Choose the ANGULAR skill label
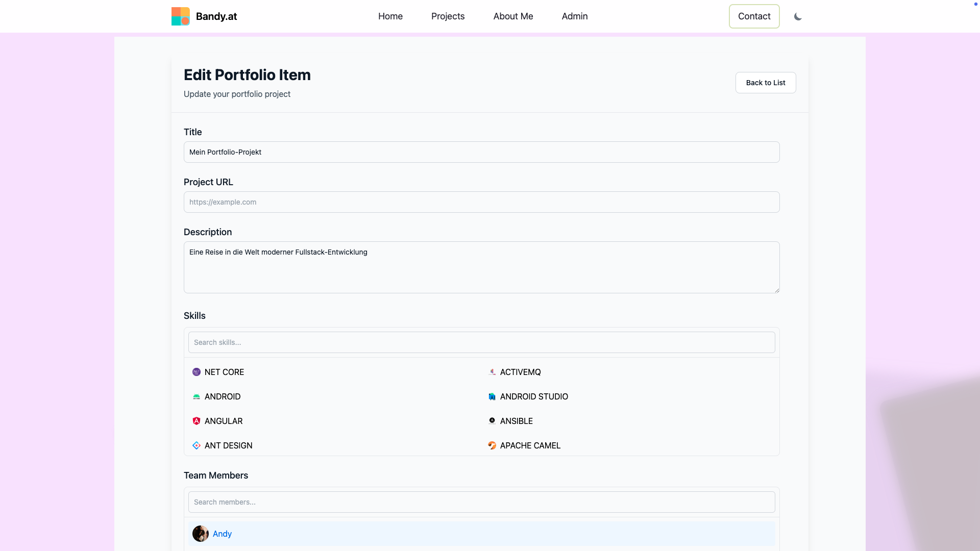The width and height of the screenshot is (980, 551). point(224,421)
